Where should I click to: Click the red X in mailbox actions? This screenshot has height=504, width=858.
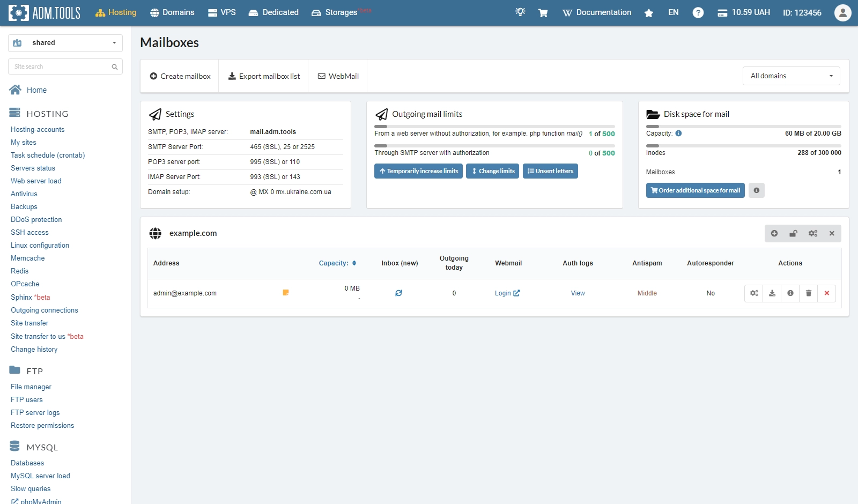[x=827, y=293]
